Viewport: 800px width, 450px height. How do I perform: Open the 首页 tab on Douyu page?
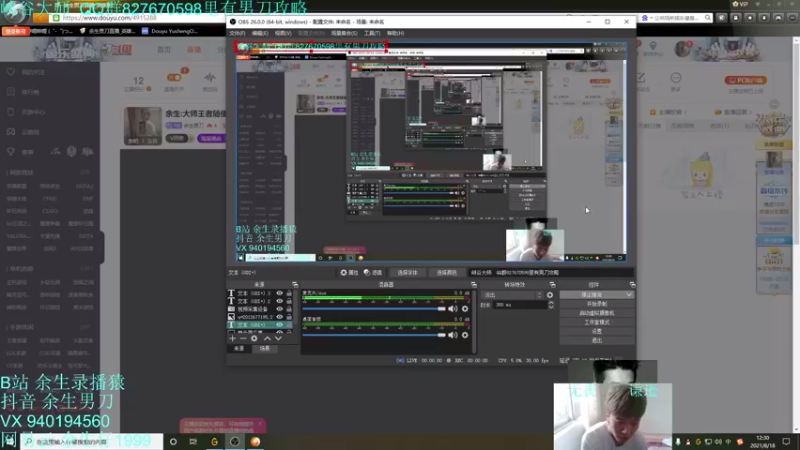coord(164,49)
